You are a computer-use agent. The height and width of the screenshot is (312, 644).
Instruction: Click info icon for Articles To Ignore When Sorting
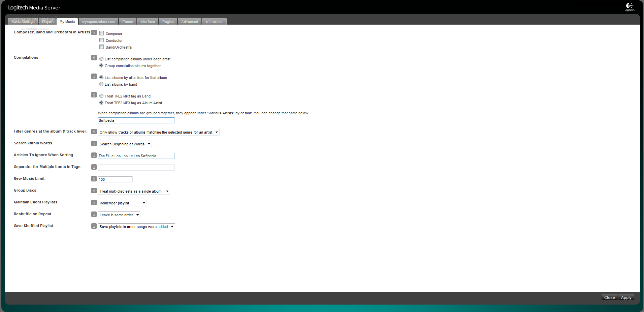coord(94,155)
